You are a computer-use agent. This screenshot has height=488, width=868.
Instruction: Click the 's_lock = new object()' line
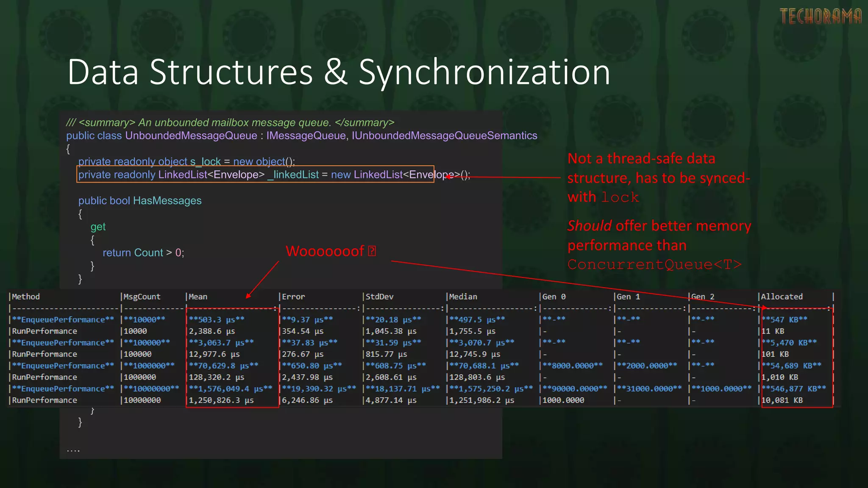[x=186, y=161]
